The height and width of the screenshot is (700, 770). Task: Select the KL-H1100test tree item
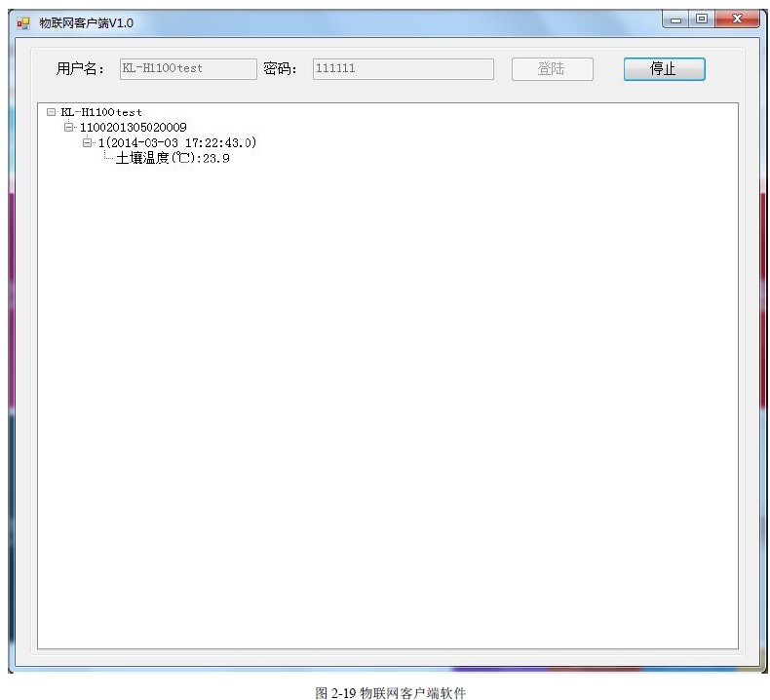(x=101, y=112)
